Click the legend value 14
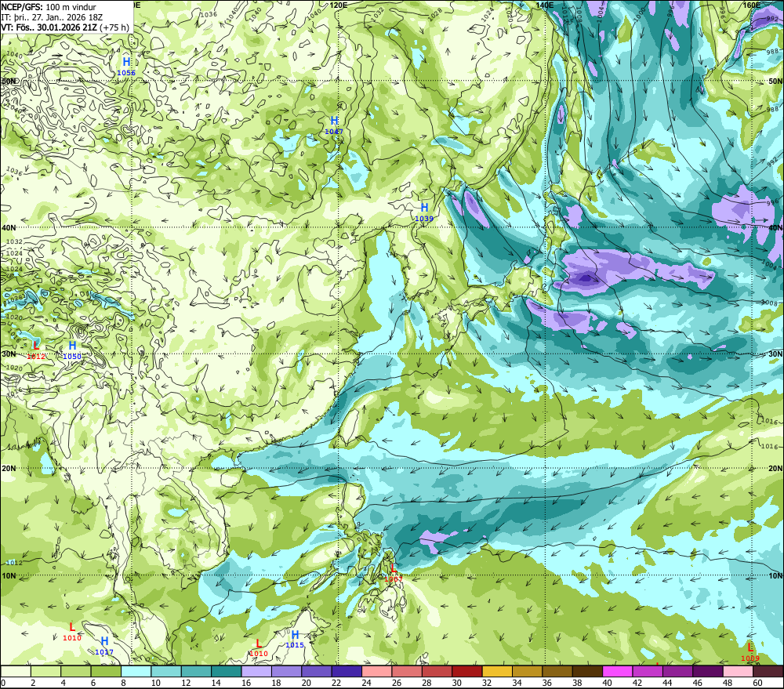Viewport: 784px width, 689px height. point(216,683)
